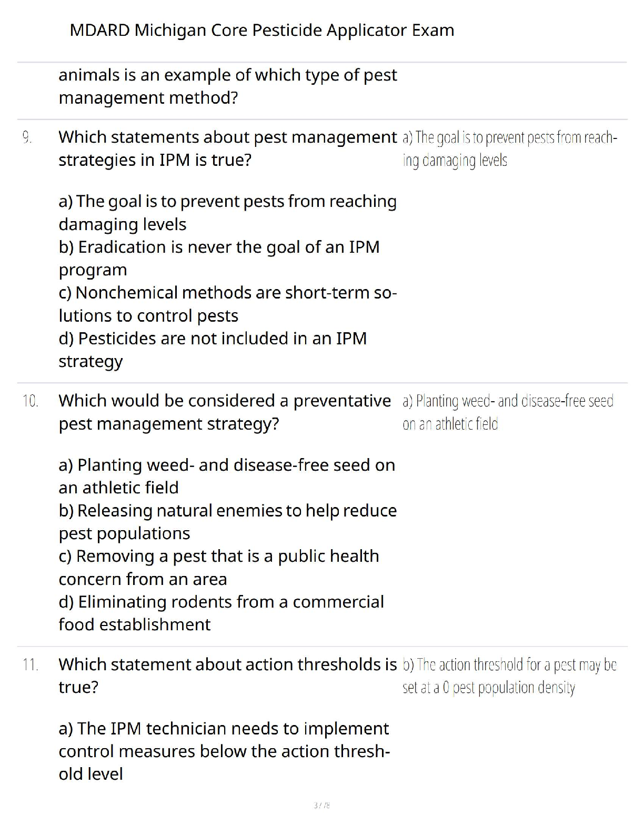Click the question number 10 label
This screenshot has width=644, height=834.
31,401
